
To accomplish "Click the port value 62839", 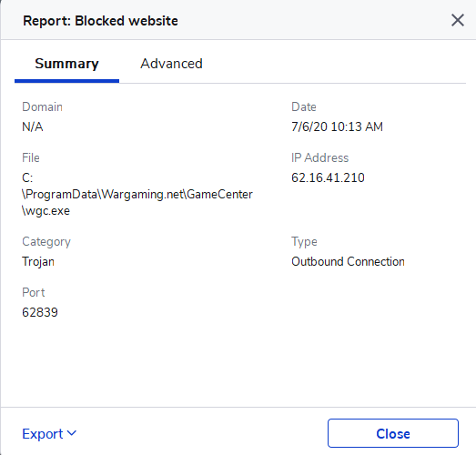I will point(40,312).
